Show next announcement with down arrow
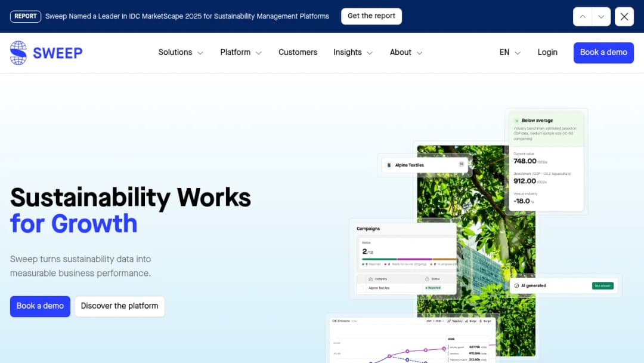Viewport: 644px width, 363px height. [x=601, y=17]
